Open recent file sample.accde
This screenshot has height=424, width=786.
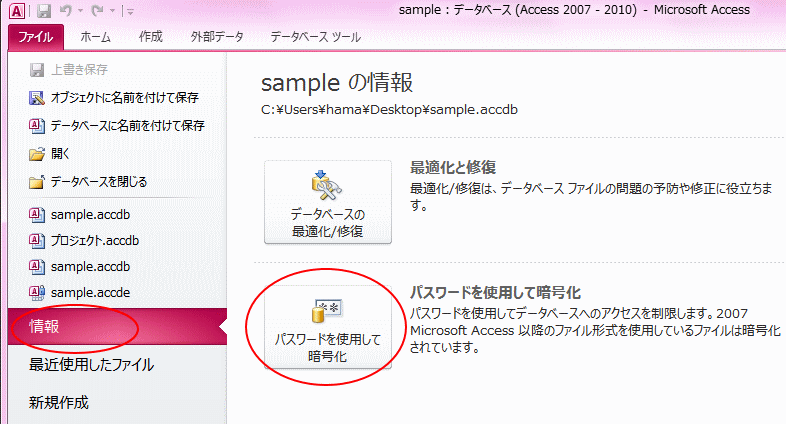click(90, 293)
